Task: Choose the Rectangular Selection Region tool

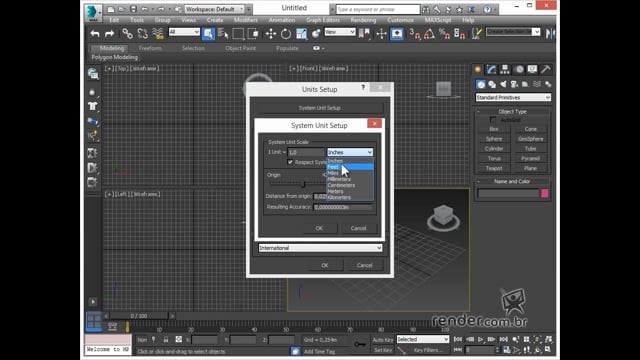Action: 238,34
